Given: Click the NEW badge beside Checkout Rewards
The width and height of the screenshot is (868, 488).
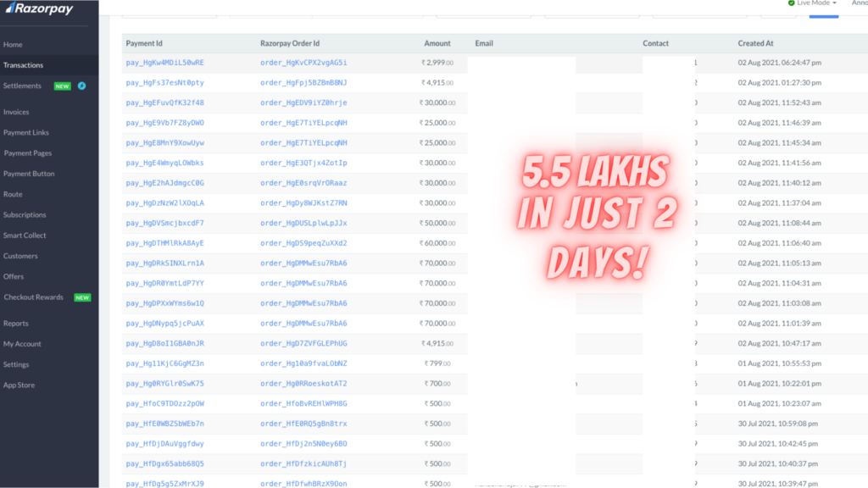Looking at the screenshot, I should click(x=82, y=297).
